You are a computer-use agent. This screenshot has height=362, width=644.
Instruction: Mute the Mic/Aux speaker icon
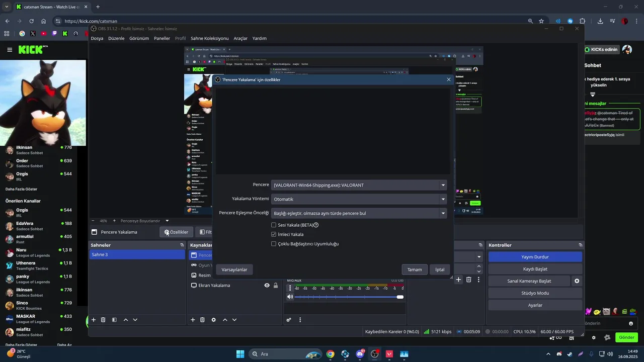290,297
